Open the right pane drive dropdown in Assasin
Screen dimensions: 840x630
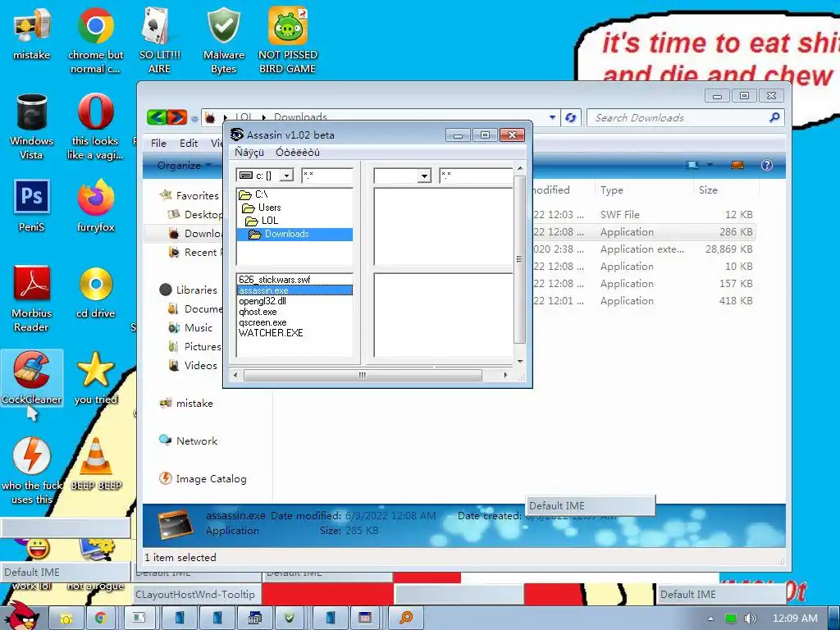(424, 176)
